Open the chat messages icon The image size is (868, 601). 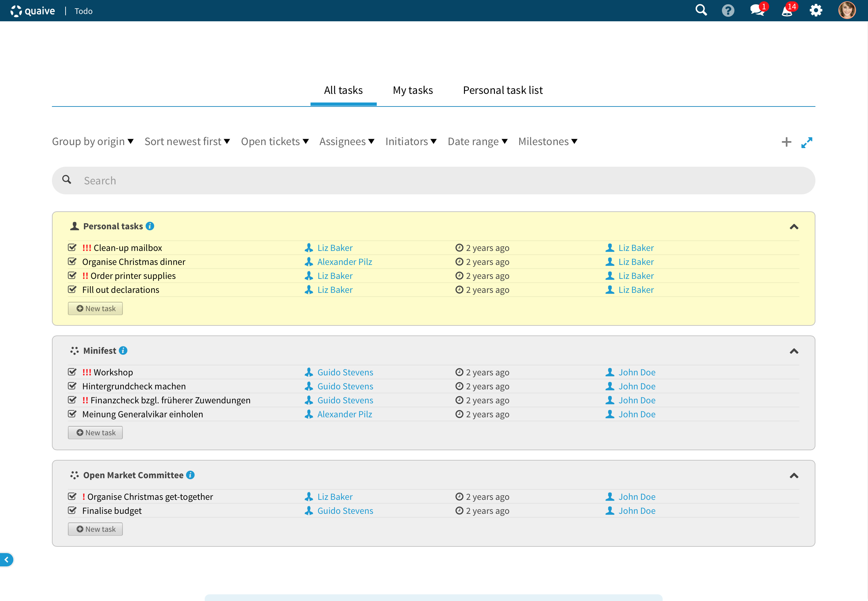click(x=757, y=10)
